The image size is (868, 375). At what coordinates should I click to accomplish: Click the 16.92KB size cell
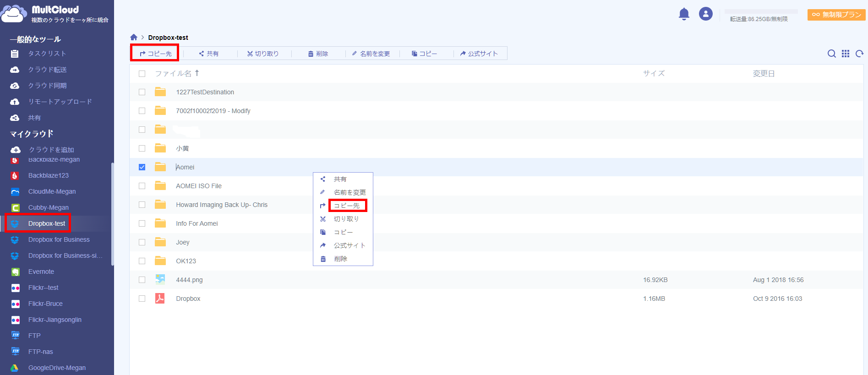click(x=655, y=280)
